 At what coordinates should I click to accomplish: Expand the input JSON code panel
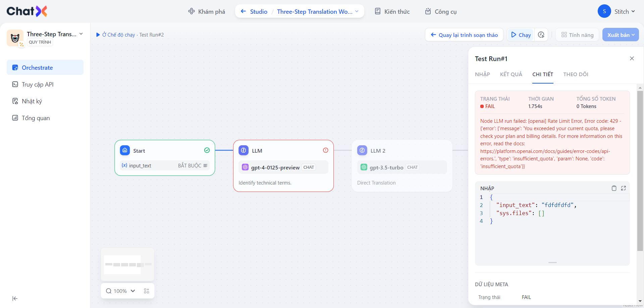624,188
